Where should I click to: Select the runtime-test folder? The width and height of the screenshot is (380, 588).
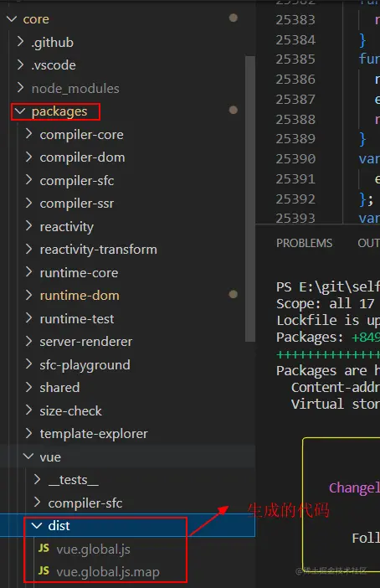coord(77,319)
